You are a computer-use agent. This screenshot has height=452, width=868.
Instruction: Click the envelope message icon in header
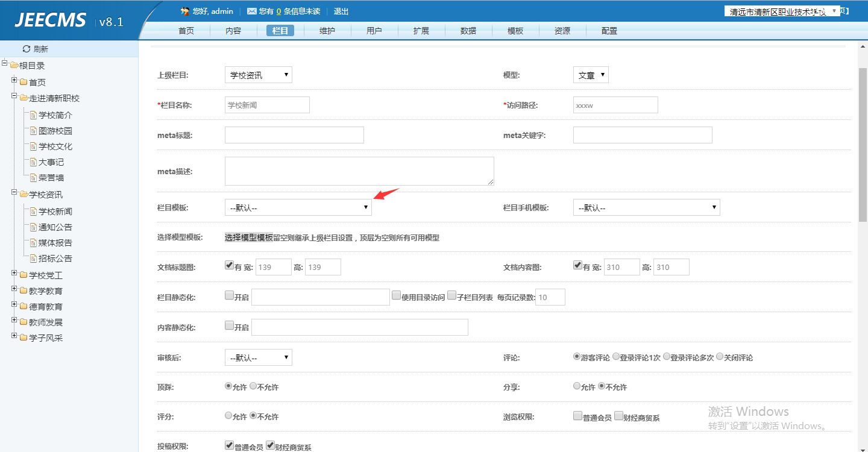click(251, 11)
